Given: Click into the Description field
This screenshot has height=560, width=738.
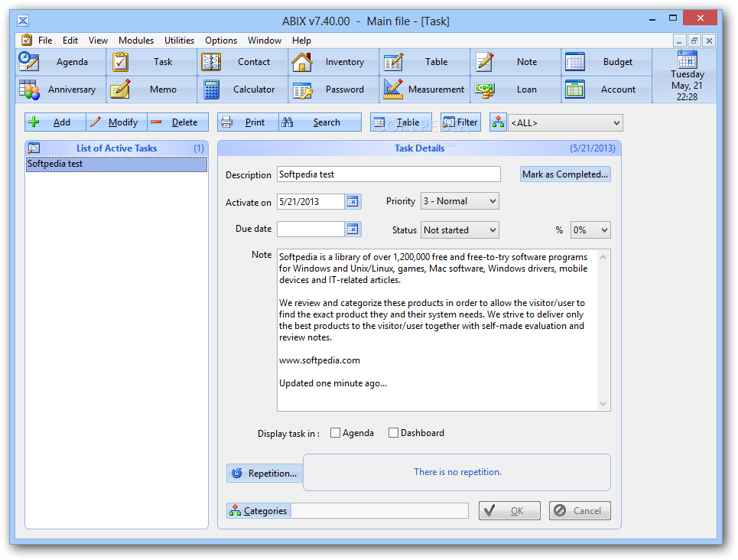Looking at the screenshot, I should coord(389,174).
